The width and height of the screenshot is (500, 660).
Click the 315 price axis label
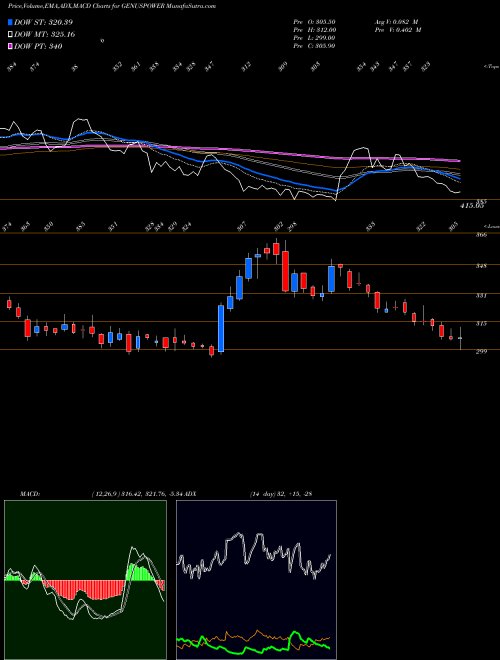[481, 323]
